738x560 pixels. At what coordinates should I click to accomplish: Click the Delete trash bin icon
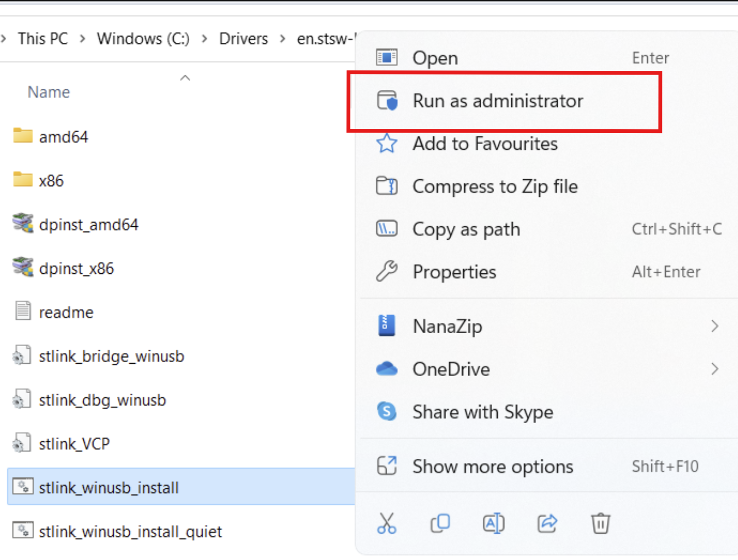pyautogui.click(x=601, y=523)
